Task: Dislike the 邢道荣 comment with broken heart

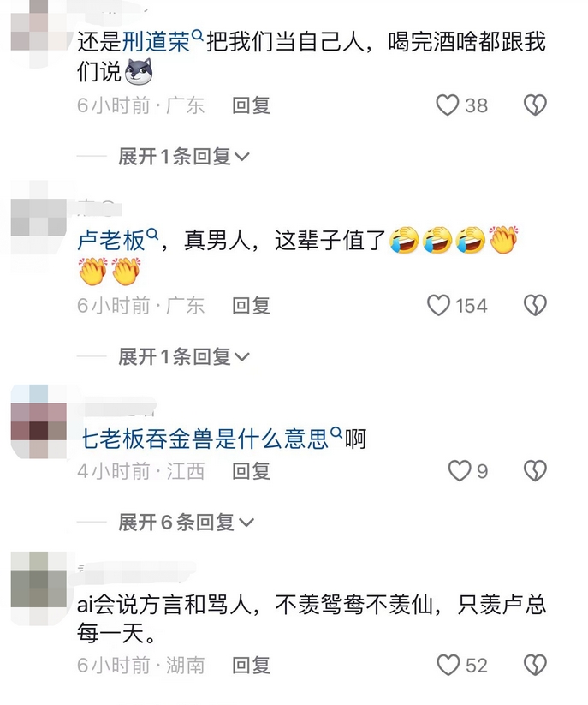Action: coord(535,105)
